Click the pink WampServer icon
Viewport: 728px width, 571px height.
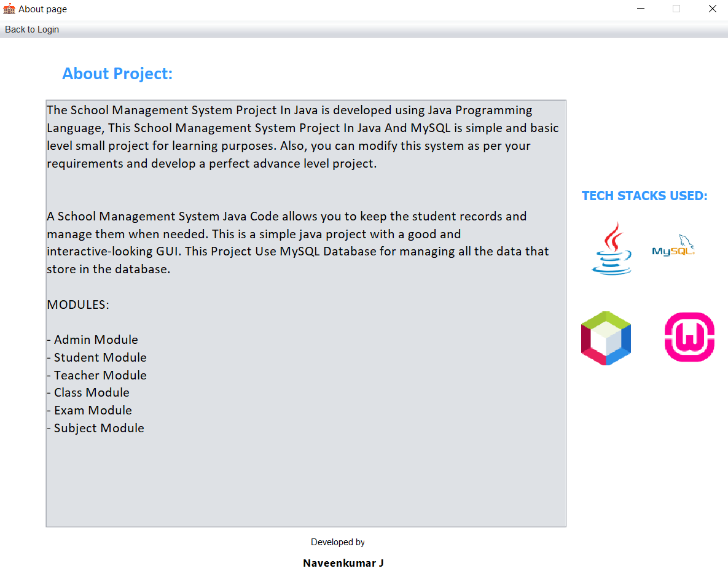(x=689, y=337)
